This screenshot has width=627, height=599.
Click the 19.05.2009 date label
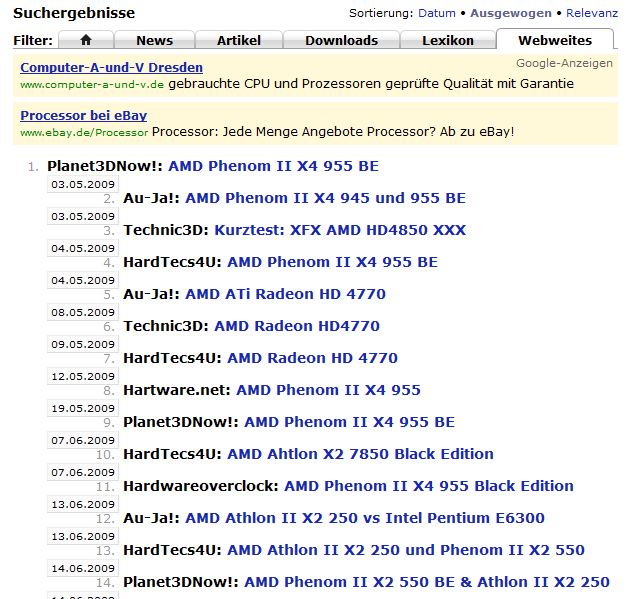pos(83,408)
